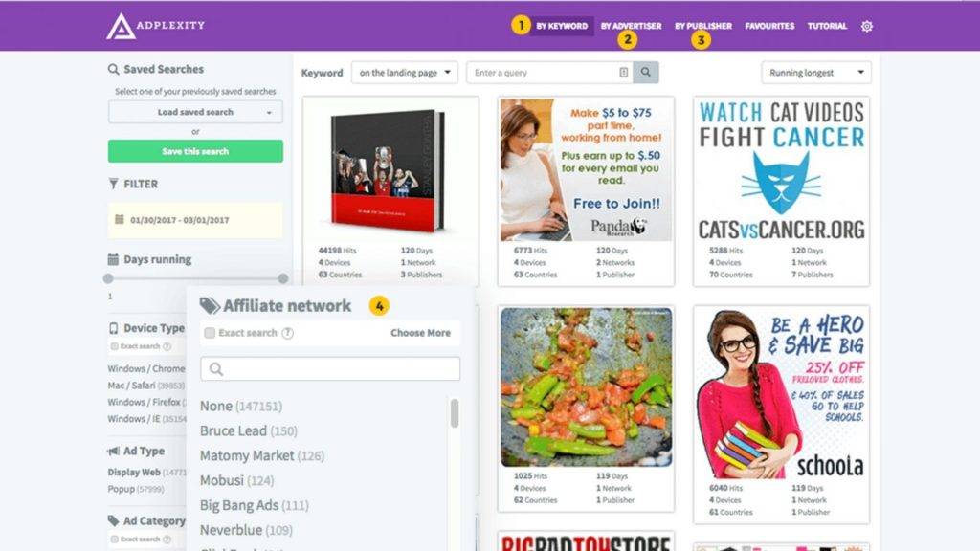Click '6773 Hits' on Panda Research ad

[x=530, y=251]
